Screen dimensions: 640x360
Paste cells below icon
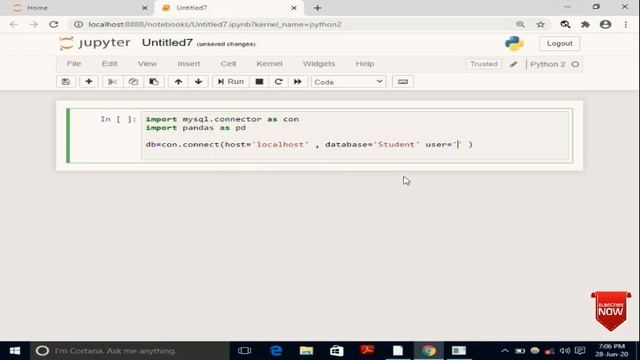(154, 82)
